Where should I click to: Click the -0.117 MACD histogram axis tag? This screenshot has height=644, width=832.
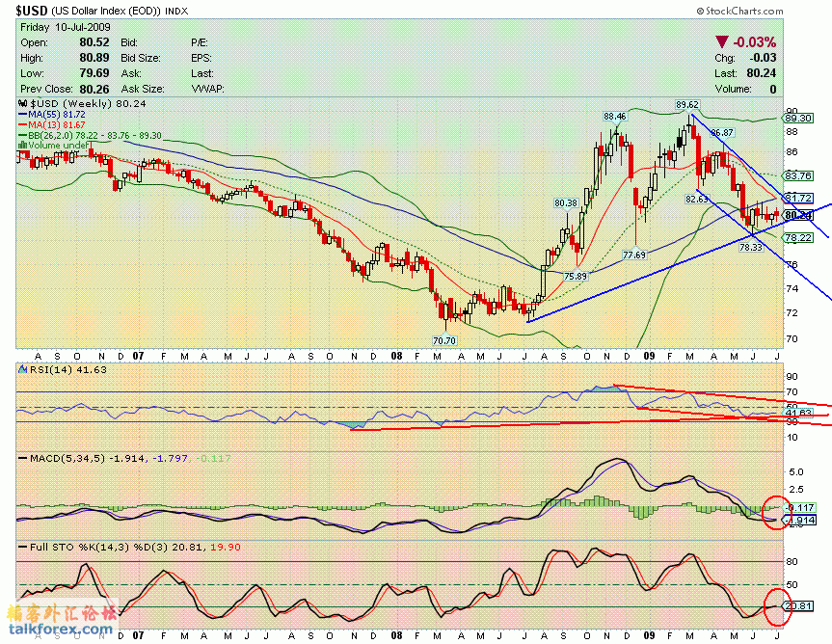coord(799,508)
